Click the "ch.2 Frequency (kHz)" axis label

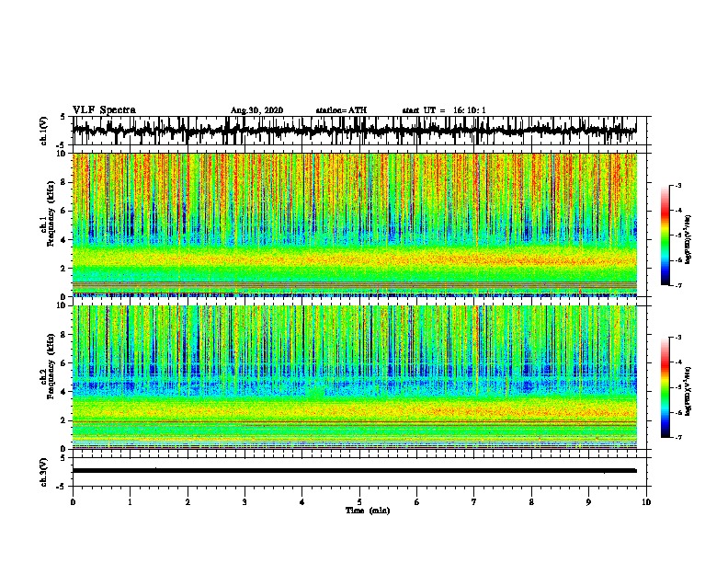click(48, 366)
